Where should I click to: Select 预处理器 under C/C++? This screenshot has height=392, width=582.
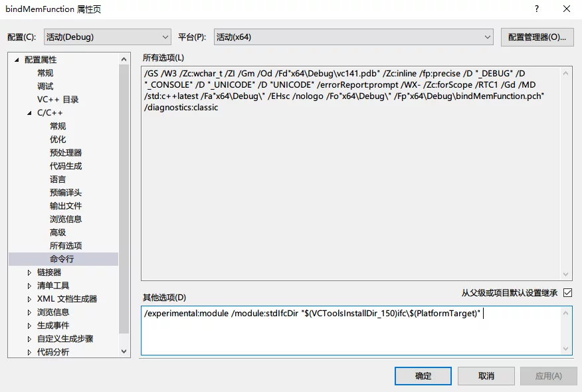66,153
